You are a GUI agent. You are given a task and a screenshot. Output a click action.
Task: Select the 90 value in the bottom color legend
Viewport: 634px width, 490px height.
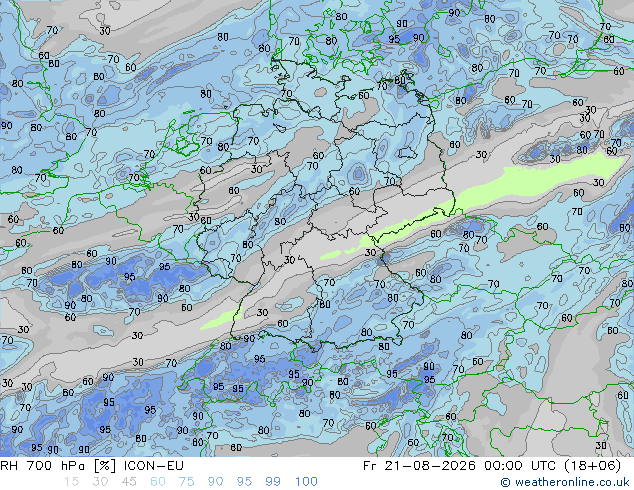216,482
